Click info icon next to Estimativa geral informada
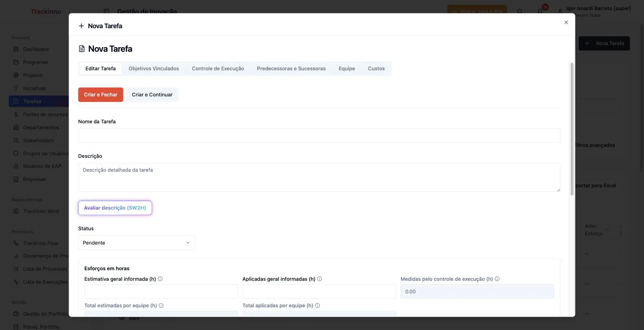 [x=160, y=279]
